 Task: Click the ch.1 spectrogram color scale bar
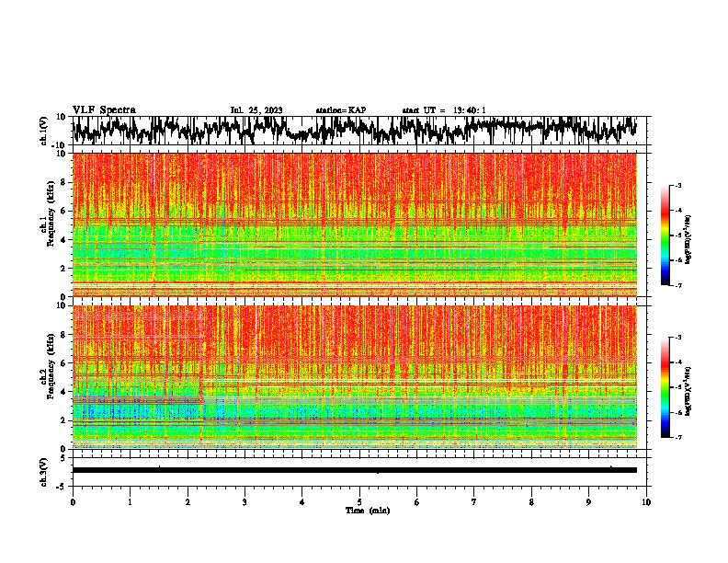coord(665,236)
